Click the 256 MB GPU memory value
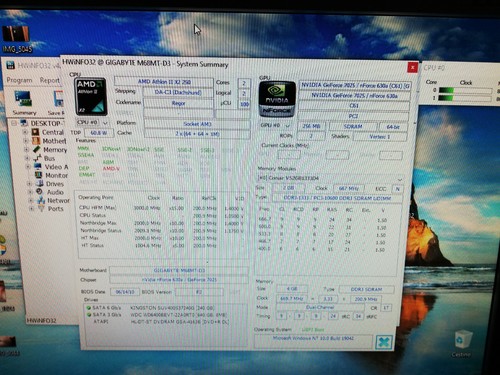This screenshot has height=375, width=500. (x=311, y=126)
